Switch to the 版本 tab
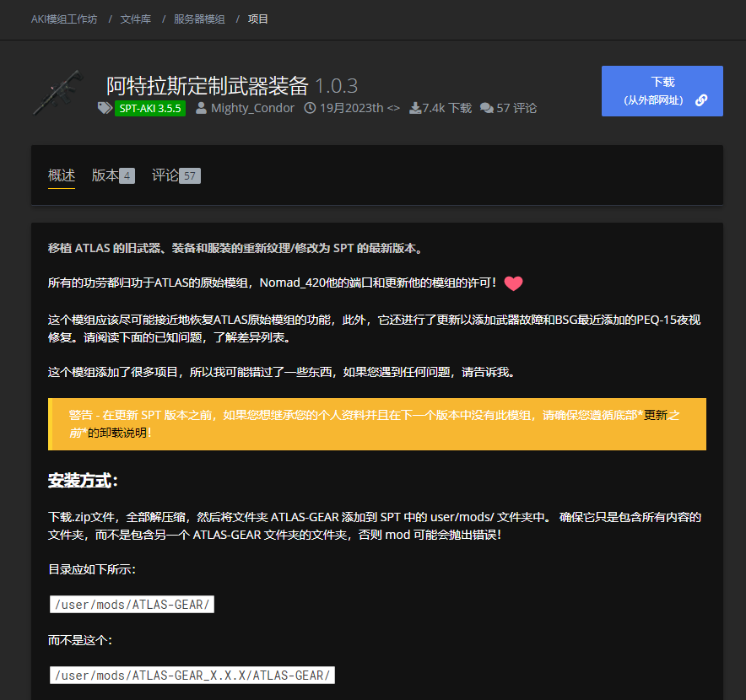 coord(103,175)
